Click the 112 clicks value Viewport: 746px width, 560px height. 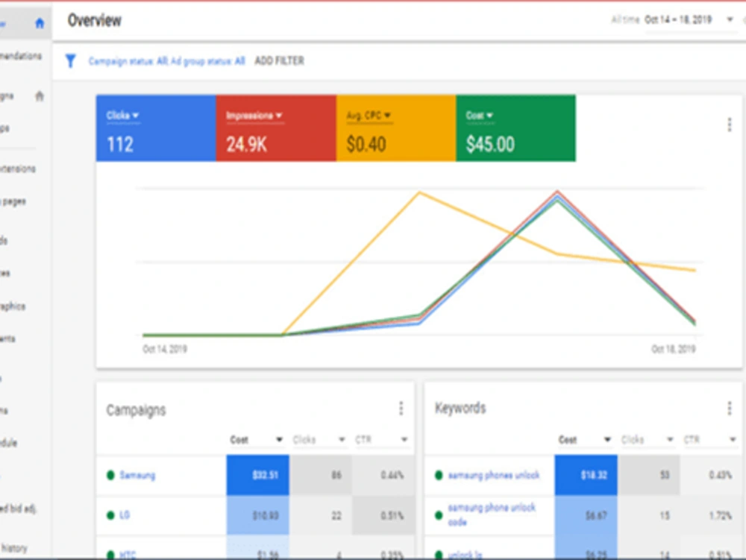point(120,144)
